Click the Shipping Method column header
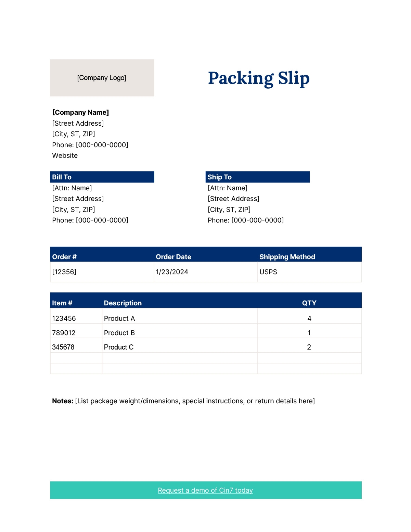The height and width of the screenshot is (532, 411). click(x=287, y=257)
